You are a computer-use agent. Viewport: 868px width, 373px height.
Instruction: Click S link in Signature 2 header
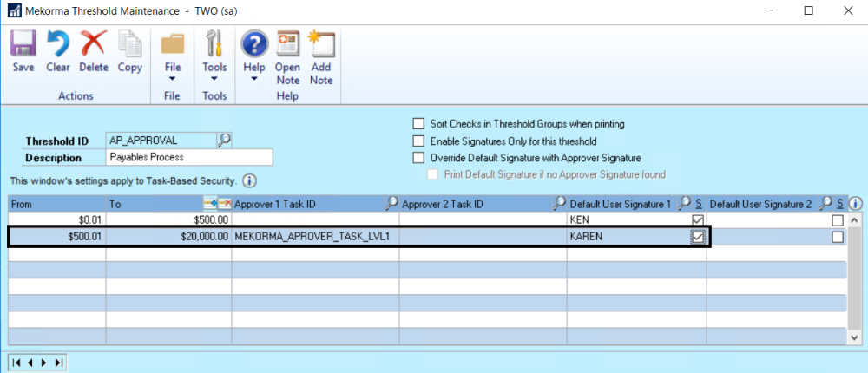[x=840, y=204]
